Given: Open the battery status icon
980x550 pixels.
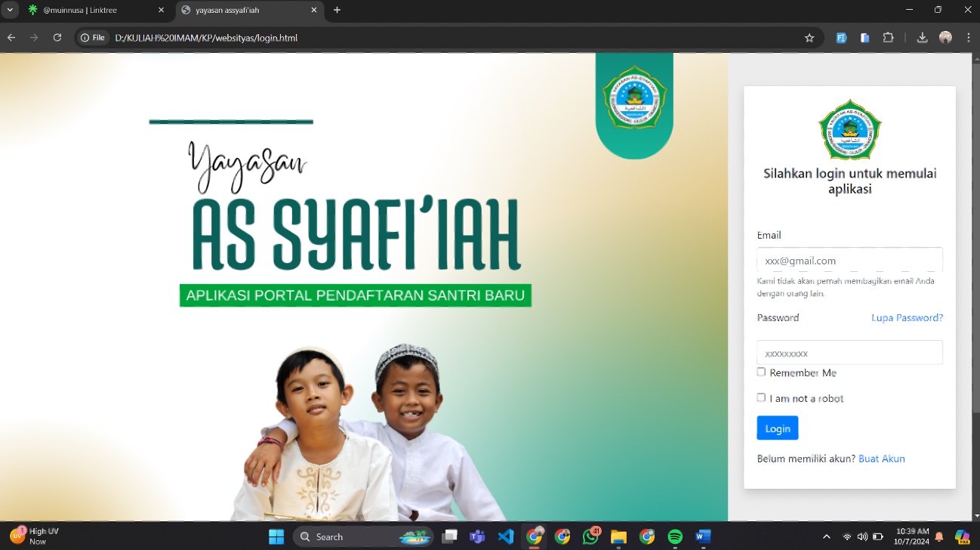Looking at the screenshot, I should (878, 537).
